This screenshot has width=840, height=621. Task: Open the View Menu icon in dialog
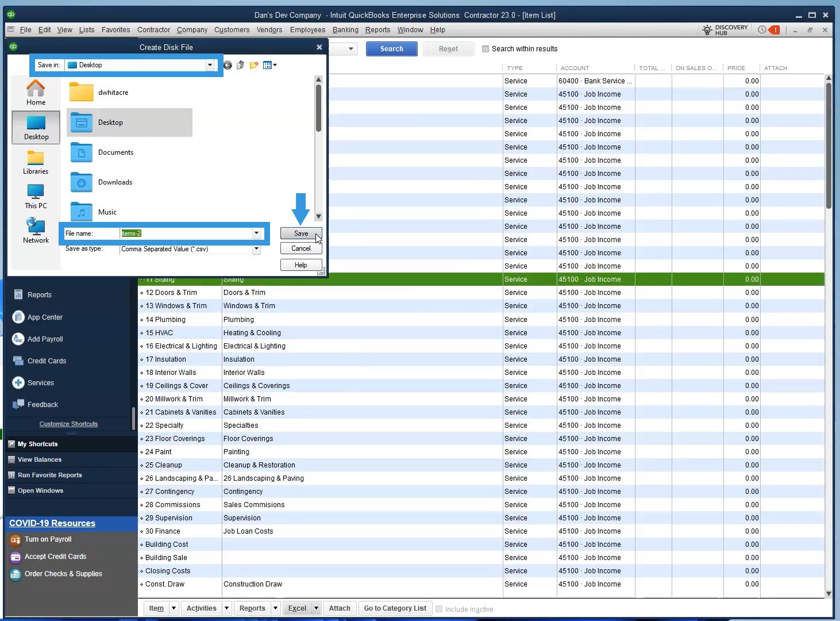[269, 65]
